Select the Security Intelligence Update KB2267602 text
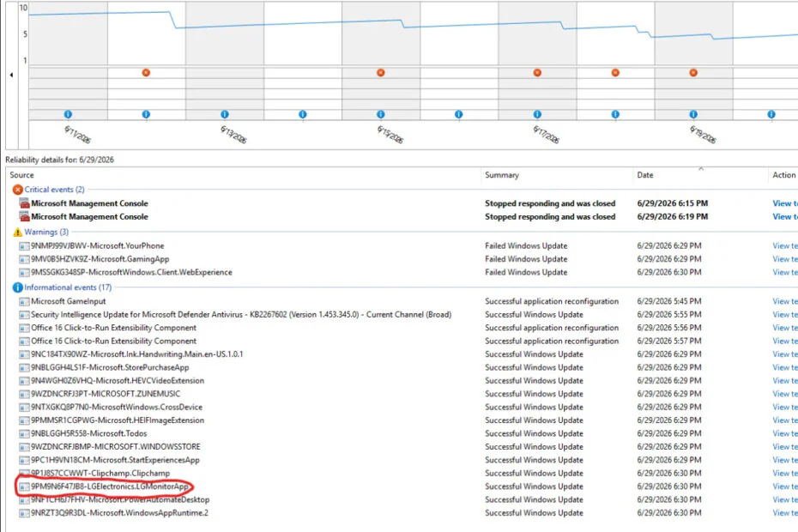This screenshot has width=798, height=532. pos(241,315)
